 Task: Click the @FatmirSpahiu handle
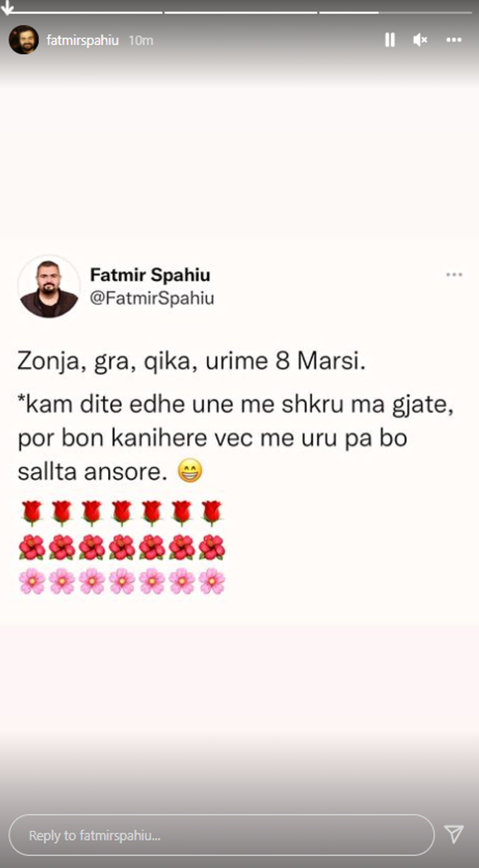tap(152, 298)
